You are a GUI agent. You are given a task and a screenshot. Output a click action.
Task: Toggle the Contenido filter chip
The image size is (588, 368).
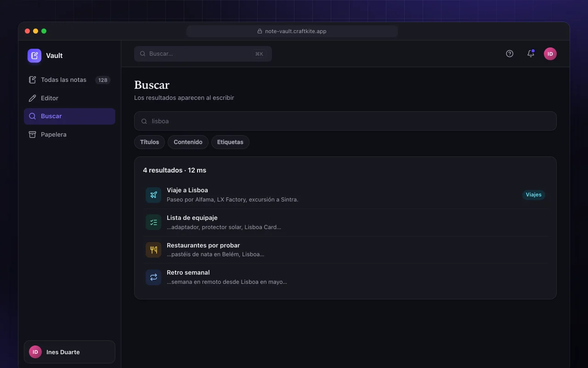click(x=188, y=142)
